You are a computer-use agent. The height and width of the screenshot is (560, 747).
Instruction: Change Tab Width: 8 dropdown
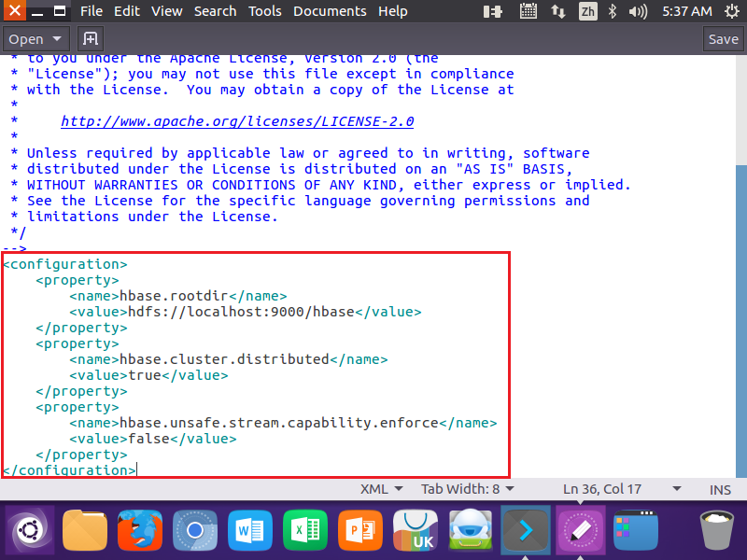[468, 489]
